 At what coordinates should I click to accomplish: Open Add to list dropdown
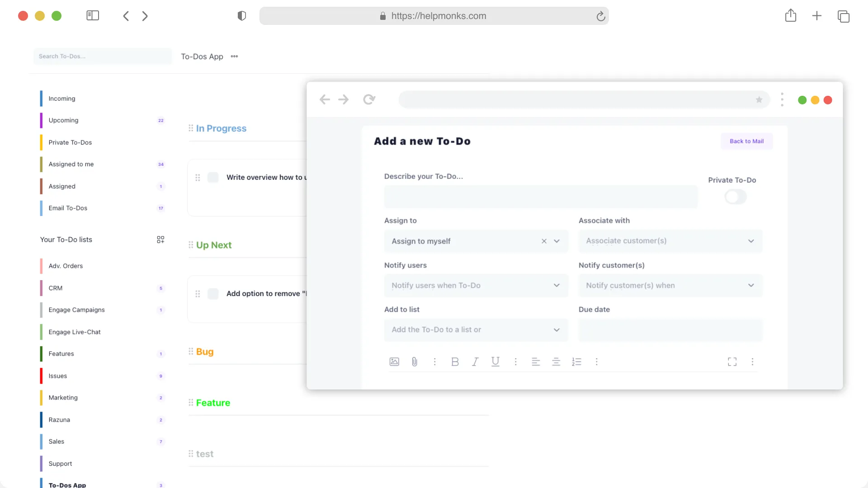476,330
